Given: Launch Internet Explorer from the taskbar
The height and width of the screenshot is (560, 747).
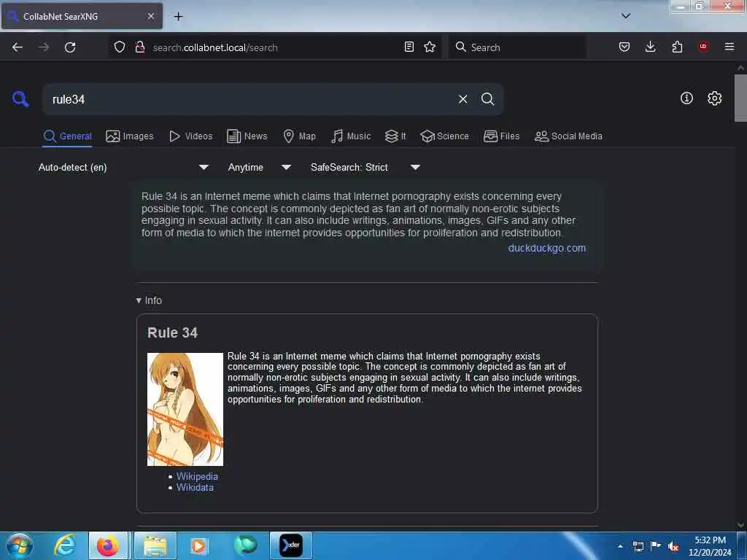Looking at the screenshot, I should [65, 545].
